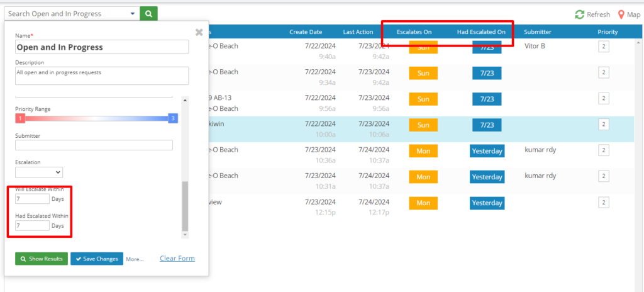
Task: Expand the Escalation dropdown
Action: coord(39,172)
